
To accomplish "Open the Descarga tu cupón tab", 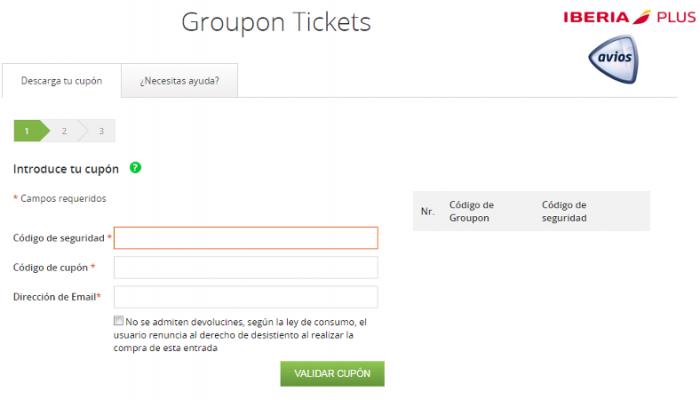I will 62,81.
